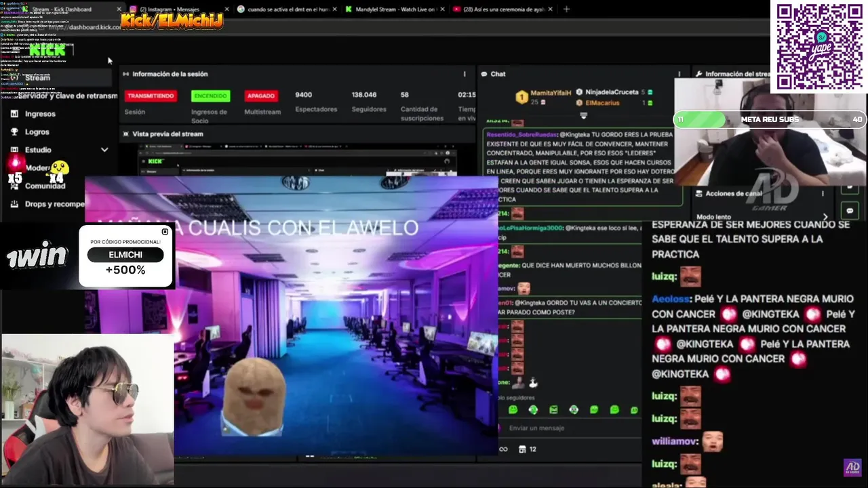Click the Chat speech bubble icon
The image size is (868, 488).
point(484,74)
